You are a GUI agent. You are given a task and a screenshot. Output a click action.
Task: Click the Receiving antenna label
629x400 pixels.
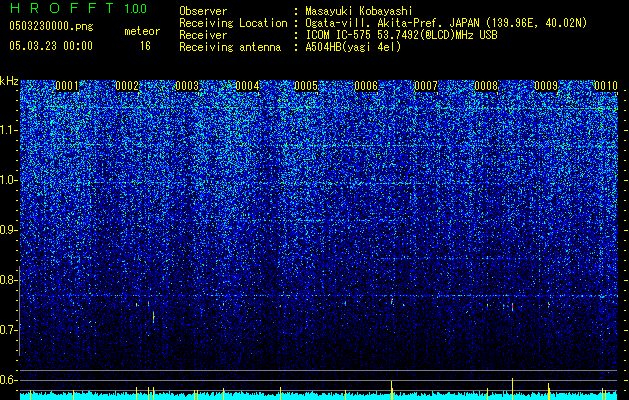(x=230, y=47)
